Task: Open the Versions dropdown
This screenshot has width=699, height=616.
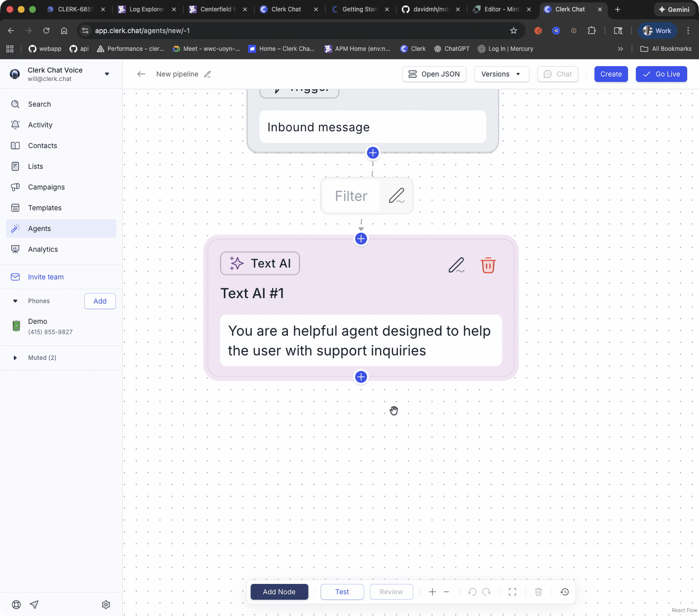Action: tap(501, 74)
